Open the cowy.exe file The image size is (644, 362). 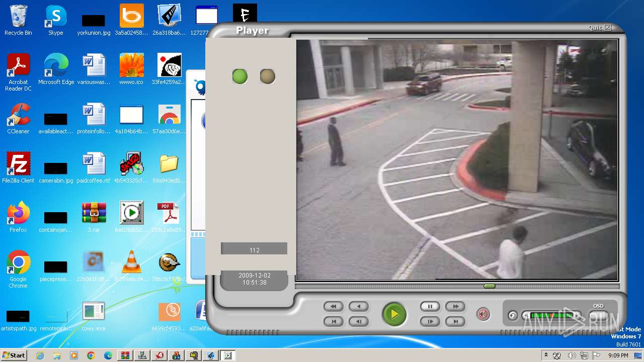coord(94,316)
